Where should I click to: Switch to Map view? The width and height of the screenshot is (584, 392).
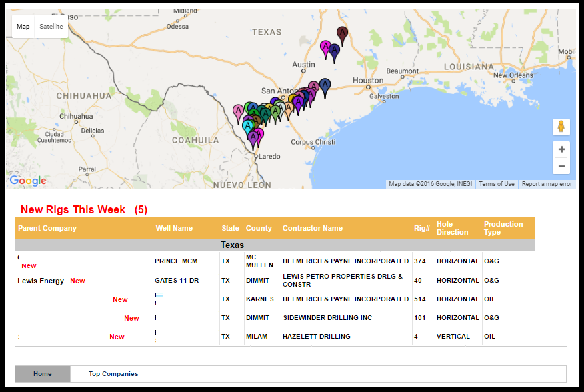[x=23, y=27]
